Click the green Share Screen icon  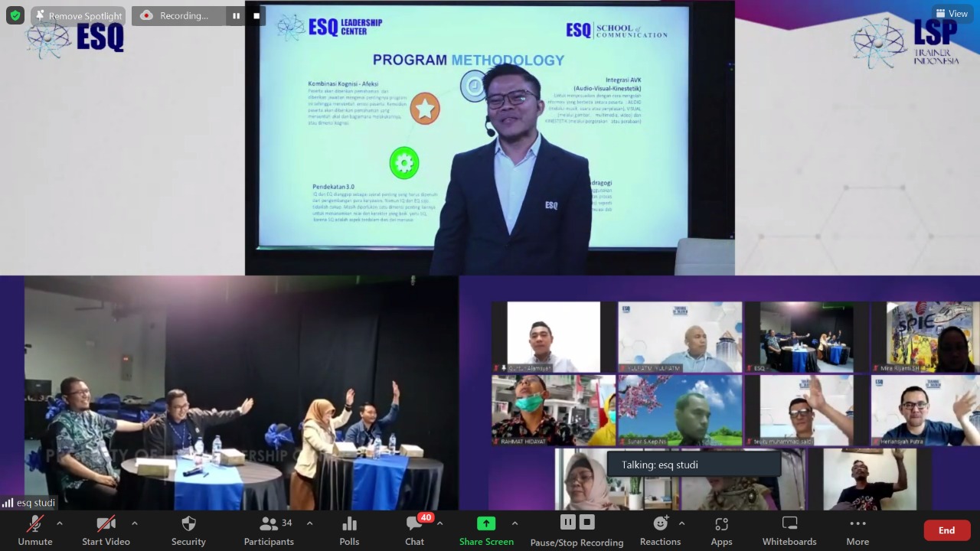click(486, 523)
